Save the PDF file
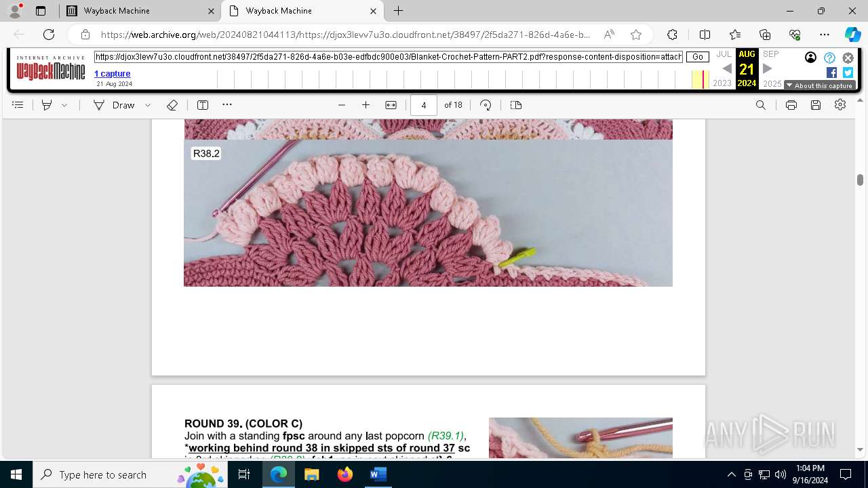The image size is (868, 488). 816,105
